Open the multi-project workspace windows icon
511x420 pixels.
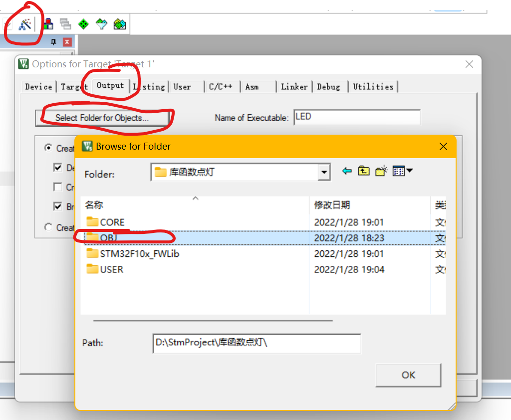[65, 24]
